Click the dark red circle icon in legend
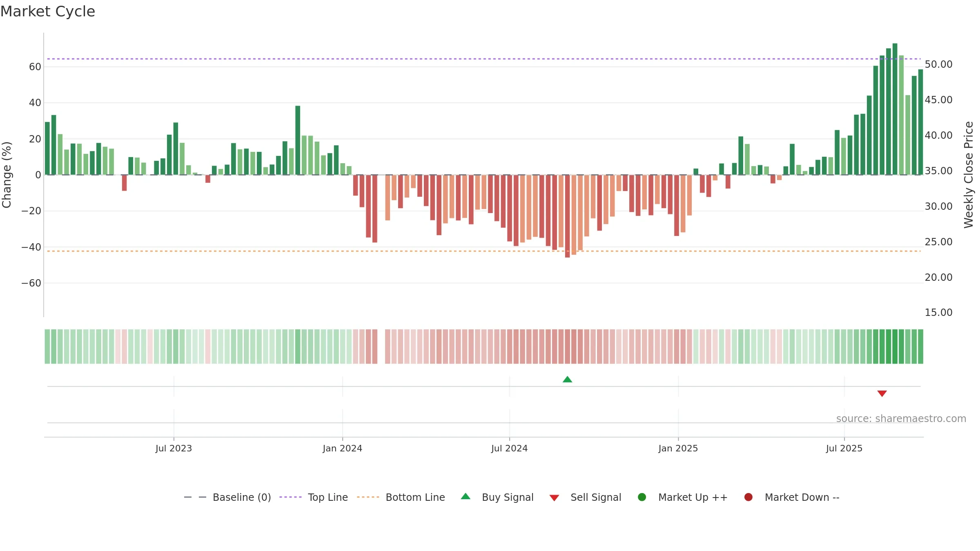The image size is (980, 551). [x=748, y=497]
